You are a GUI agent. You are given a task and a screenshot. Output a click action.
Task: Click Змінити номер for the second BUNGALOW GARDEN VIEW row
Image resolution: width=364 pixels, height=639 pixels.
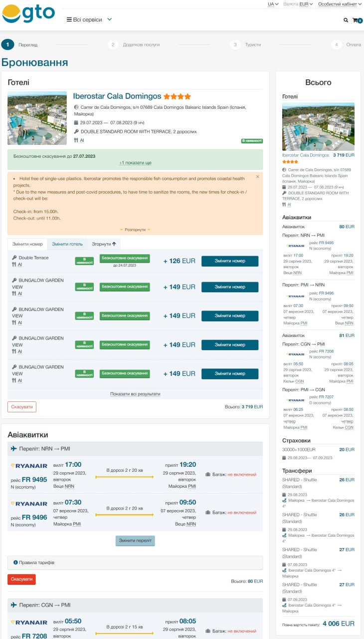[230, 316]
